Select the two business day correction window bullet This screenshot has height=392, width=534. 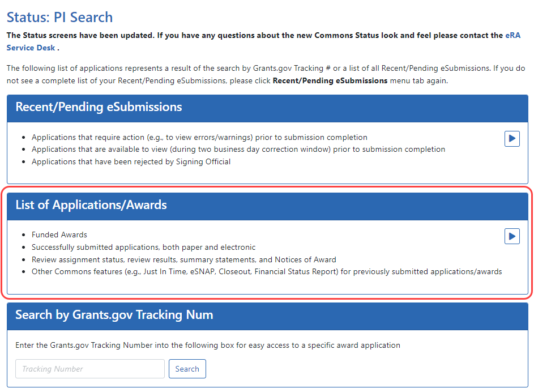coord(238,150)
